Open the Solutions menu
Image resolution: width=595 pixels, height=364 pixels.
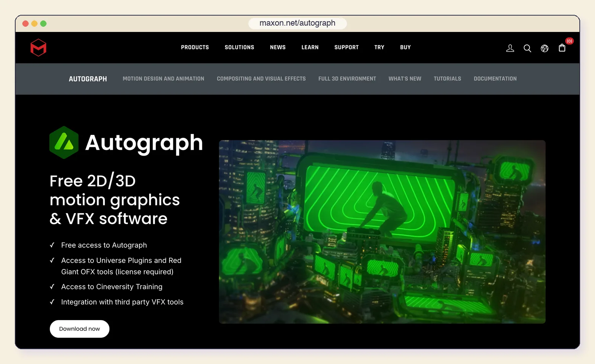click(239, 48)
